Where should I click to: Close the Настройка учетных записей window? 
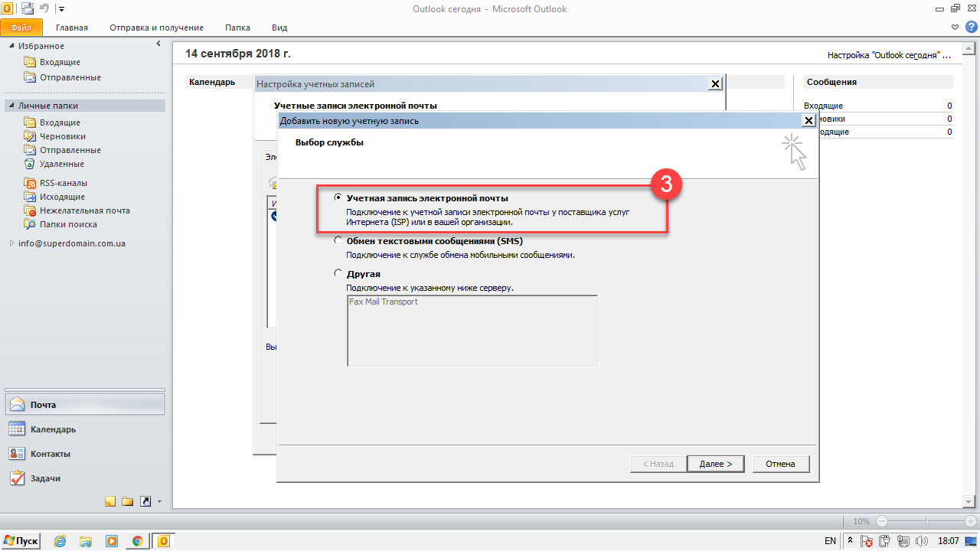[x=715, y=84]
